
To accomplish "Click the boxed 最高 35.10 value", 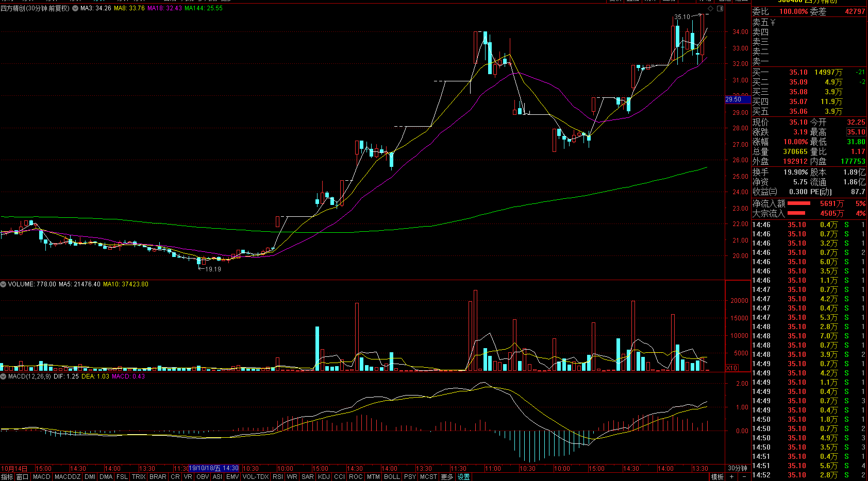I will coord(856,132).
